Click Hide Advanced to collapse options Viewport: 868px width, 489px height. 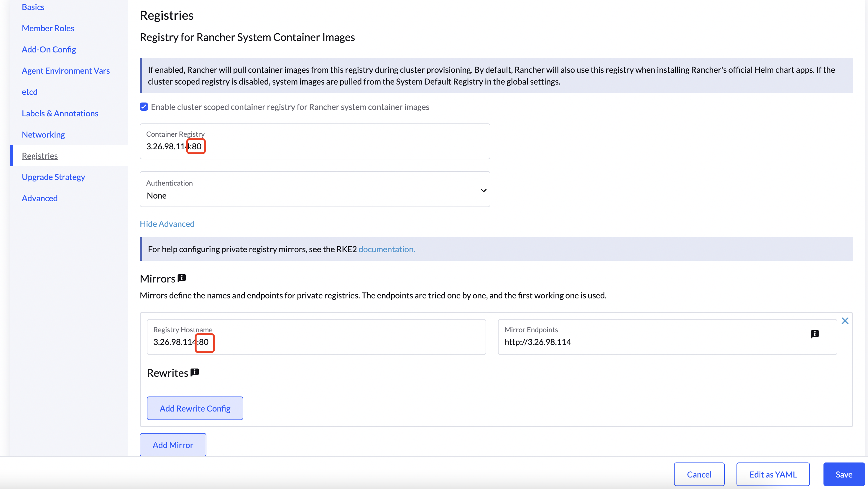click(x=167, y=224)
